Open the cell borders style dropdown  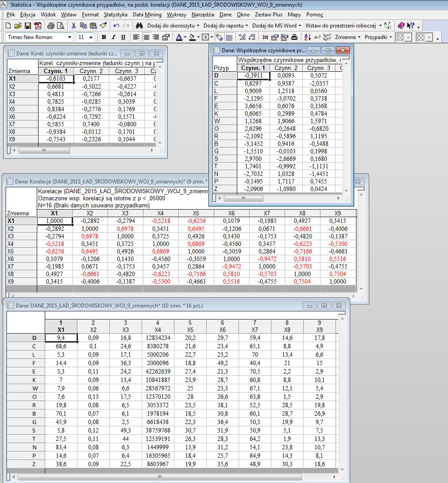(x=212, y=37)
